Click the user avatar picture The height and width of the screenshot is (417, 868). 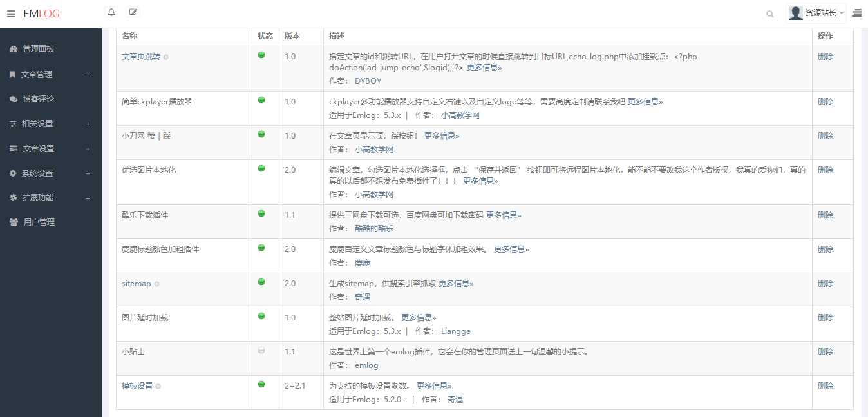(795, 12)
